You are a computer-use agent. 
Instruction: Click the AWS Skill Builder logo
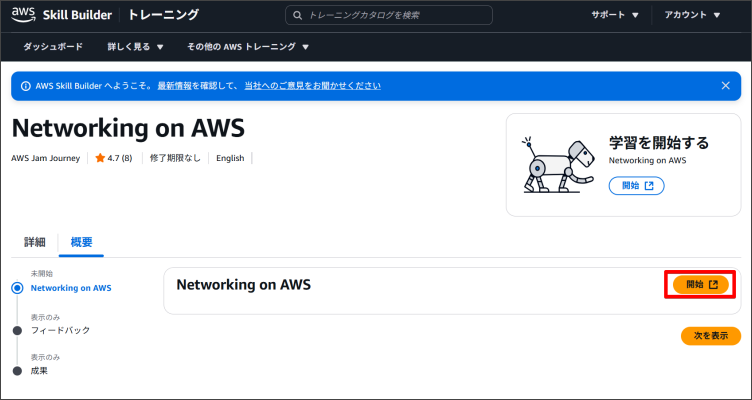[62, 15]
